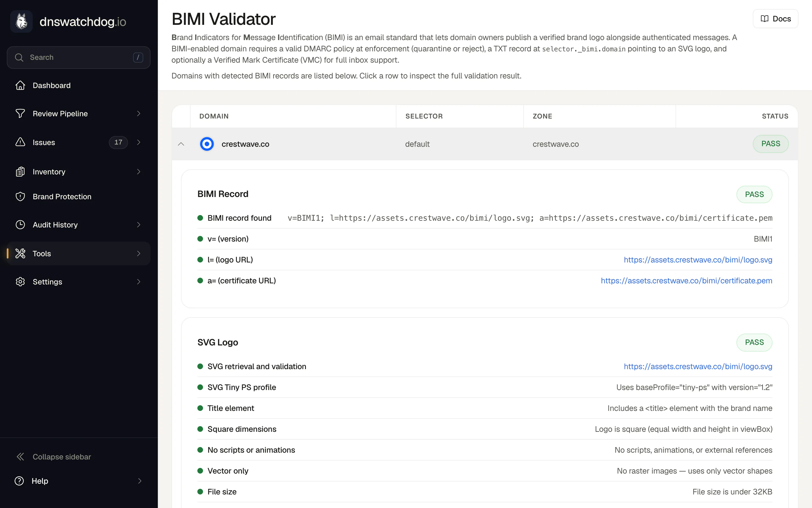Screen dimensions: 812x508
Task: Click green dot beside Vector only
Action: tap(200, 471)
